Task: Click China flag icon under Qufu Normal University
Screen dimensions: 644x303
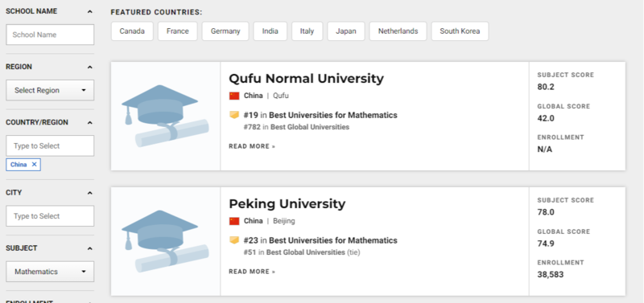Action: 234,96
